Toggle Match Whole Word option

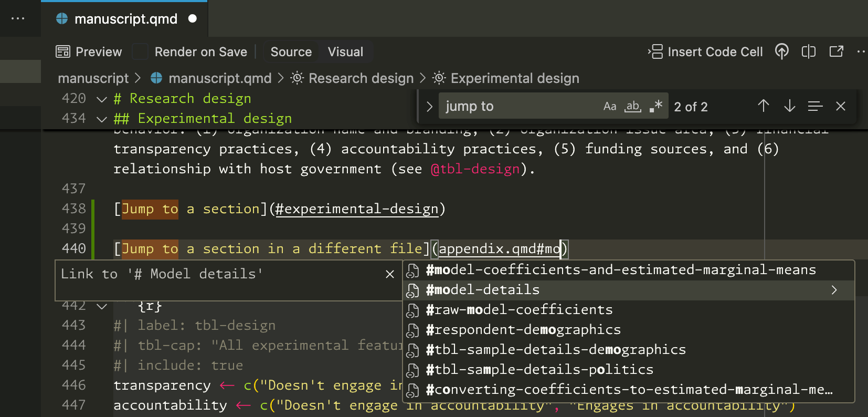point(633,107)
